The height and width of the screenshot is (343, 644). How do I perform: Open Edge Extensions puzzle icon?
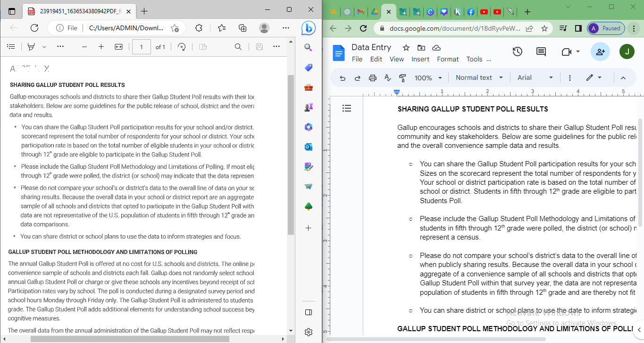coord(199,28)
